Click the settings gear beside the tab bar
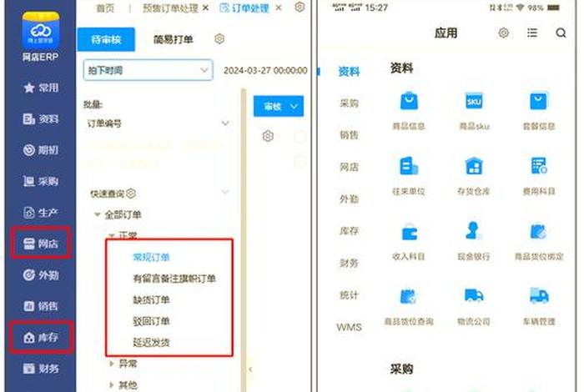The width and height of the screenshot is (584, 392). [x=300, y=7]
